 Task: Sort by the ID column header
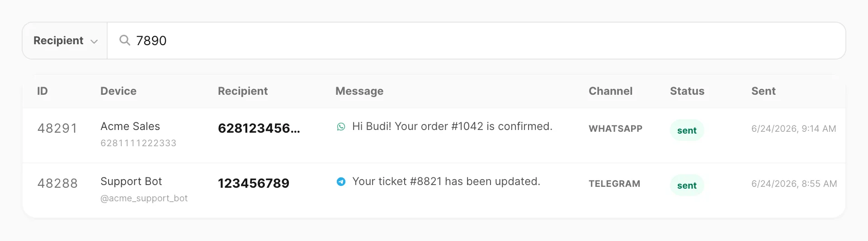click(x=42, y=91)
